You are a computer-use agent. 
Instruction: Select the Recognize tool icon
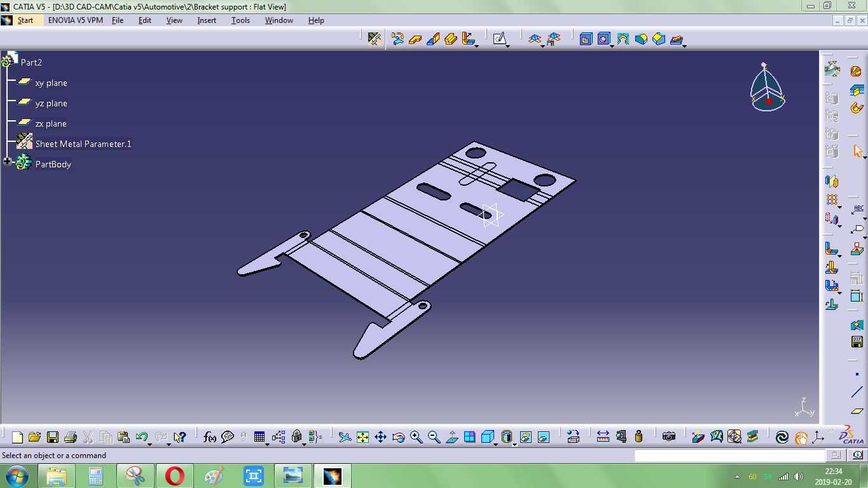[397, 39]
